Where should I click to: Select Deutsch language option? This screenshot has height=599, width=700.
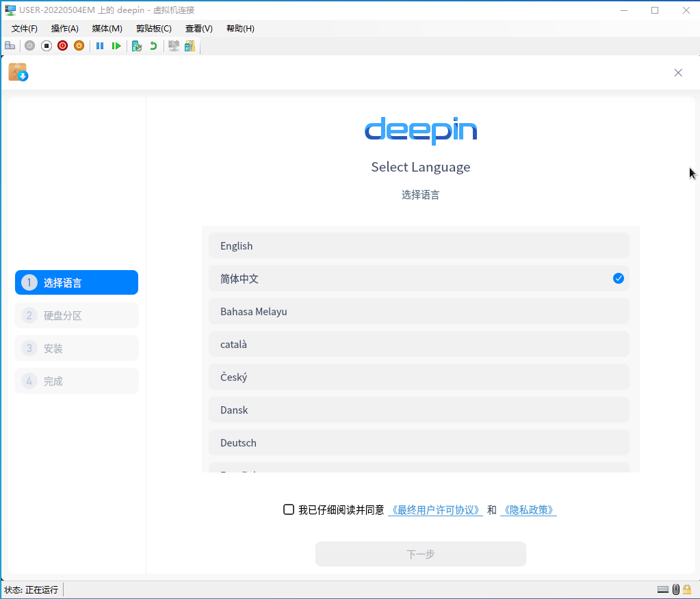click(419, 442)
